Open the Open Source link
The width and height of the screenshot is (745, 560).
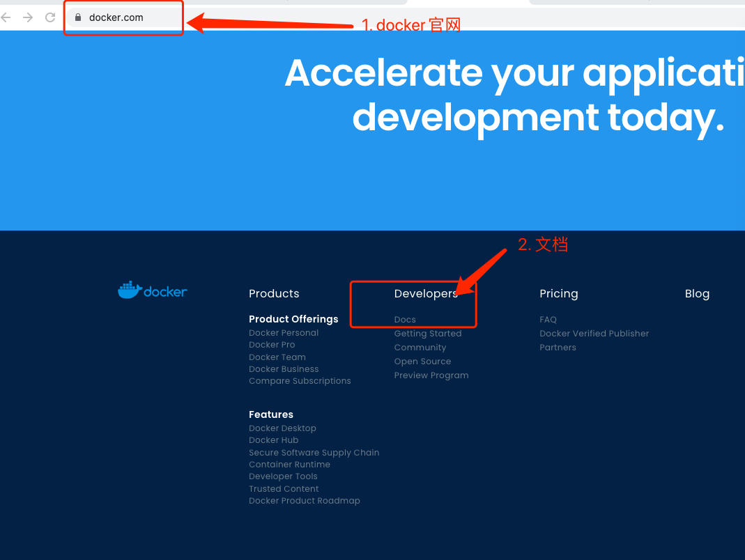click(x=422, y=361)
